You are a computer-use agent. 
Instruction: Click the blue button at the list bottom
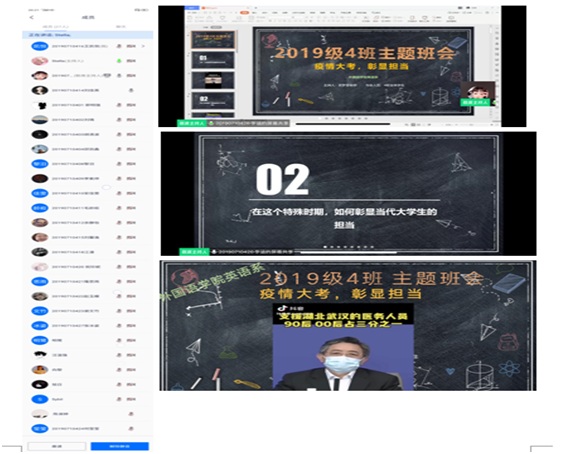coord(120,446)
